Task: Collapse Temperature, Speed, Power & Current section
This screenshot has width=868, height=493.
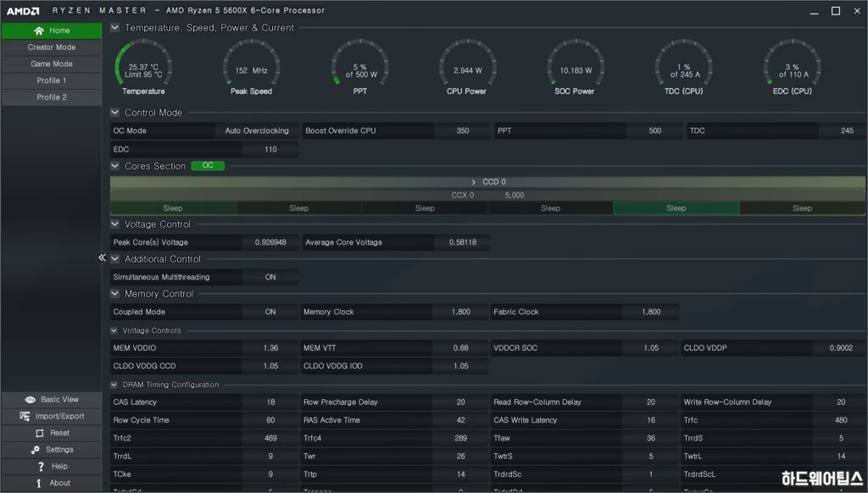Action: pyautogui.click(x=114, y=27)
